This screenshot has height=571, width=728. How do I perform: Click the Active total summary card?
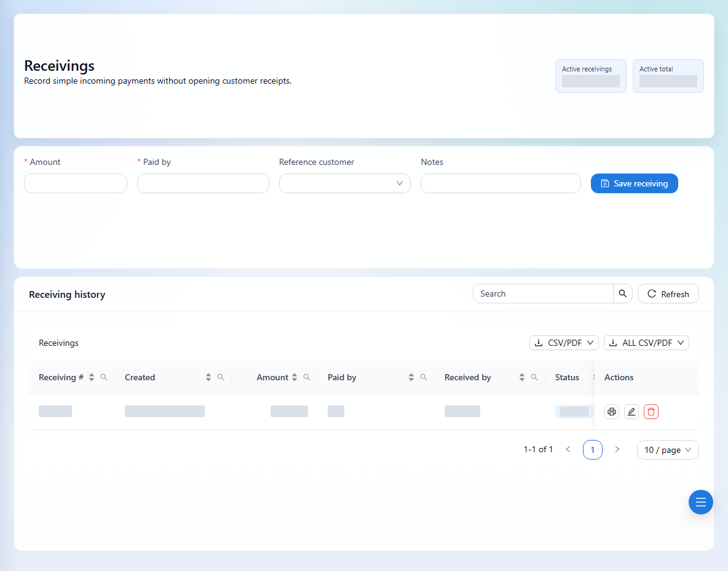668,76
